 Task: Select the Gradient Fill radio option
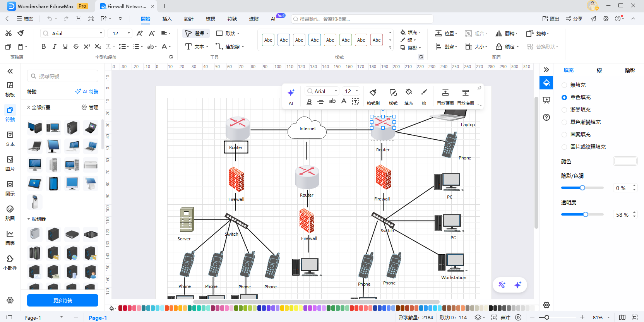(564, 110)
